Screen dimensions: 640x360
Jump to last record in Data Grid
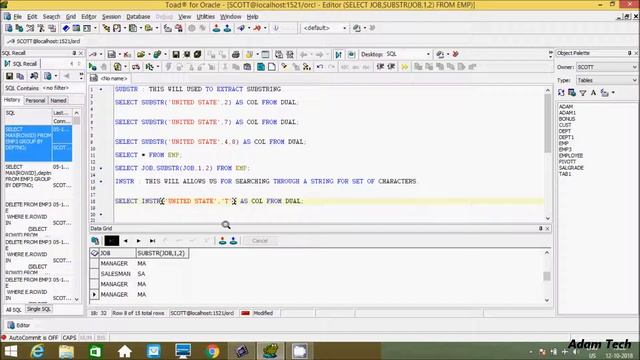pos(152,241)
